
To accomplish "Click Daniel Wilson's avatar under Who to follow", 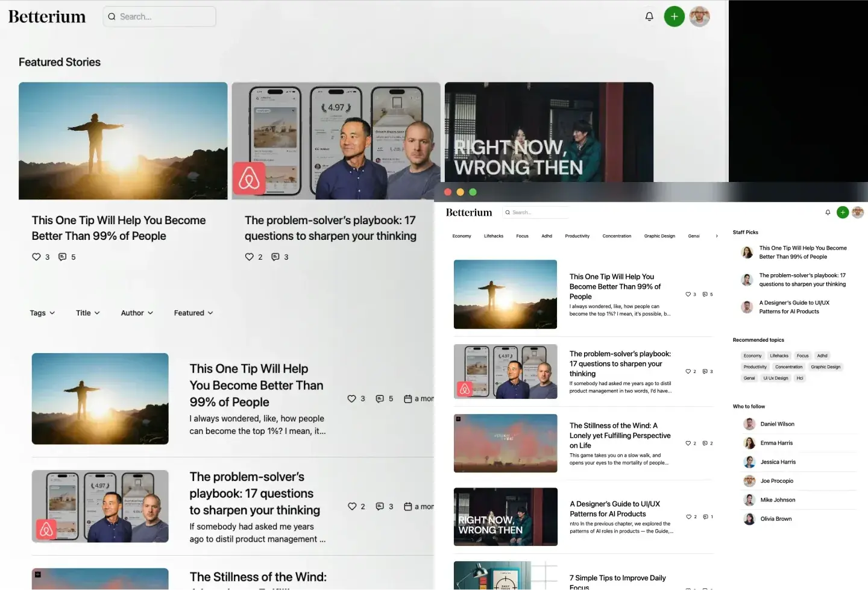I will tap(749, 424).
